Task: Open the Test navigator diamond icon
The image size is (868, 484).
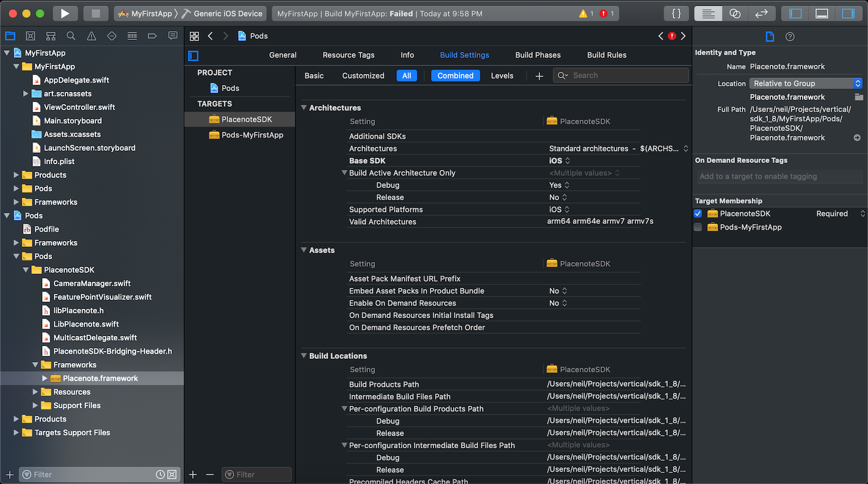Action: pos(112,36)
